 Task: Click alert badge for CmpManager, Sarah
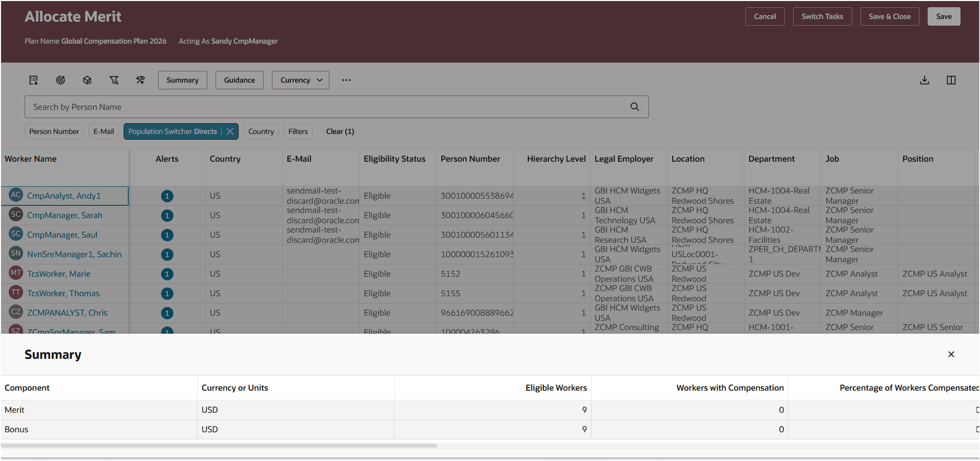coord(167,216)
